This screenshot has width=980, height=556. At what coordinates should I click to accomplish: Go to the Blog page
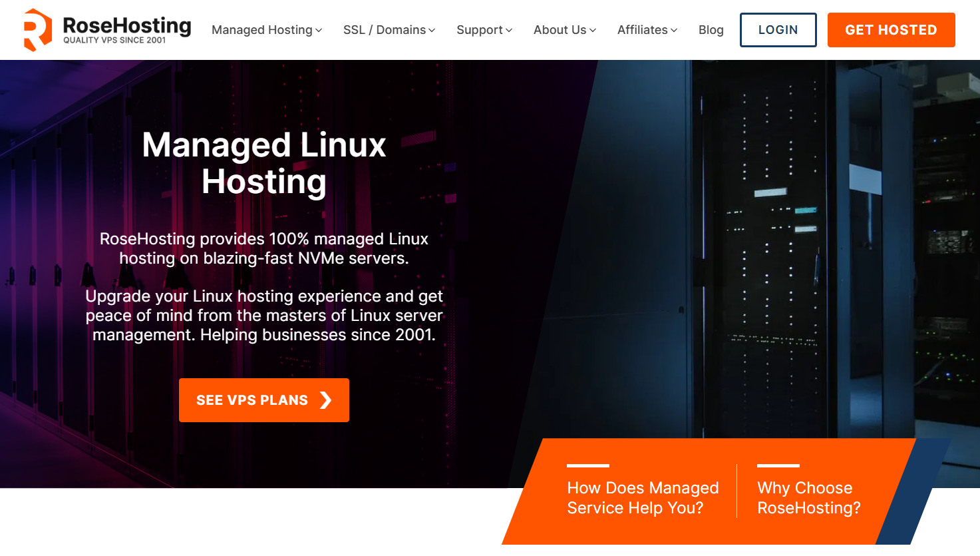(711, 30)
